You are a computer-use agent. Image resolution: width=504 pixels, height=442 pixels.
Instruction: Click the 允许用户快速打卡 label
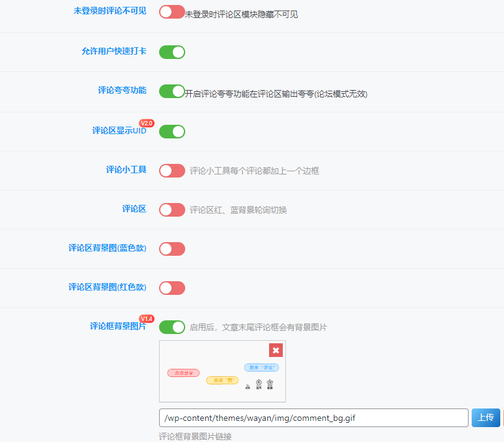point(114,51)
